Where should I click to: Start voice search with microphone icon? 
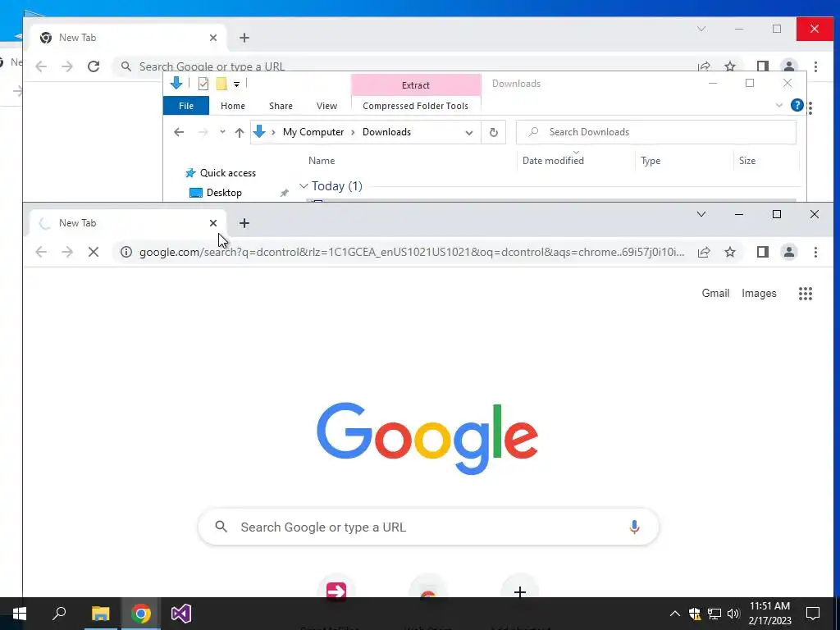click(x=634, y=527)
